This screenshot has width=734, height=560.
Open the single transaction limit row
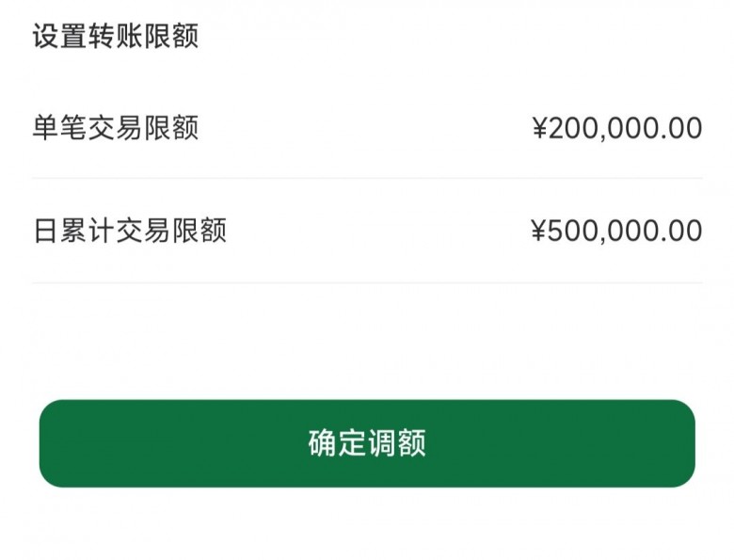tap(367, 128)
